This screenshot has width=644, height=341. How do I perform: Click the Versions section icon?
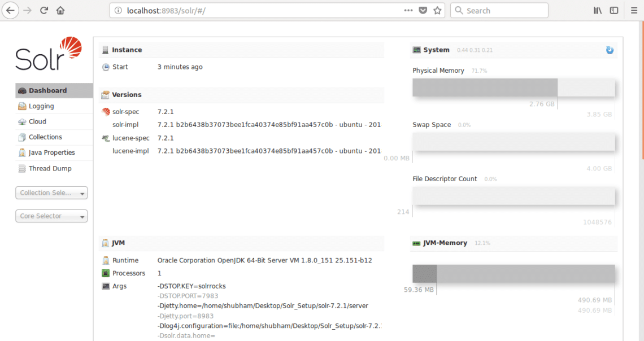pyautogui.click(x=105, y=95)
